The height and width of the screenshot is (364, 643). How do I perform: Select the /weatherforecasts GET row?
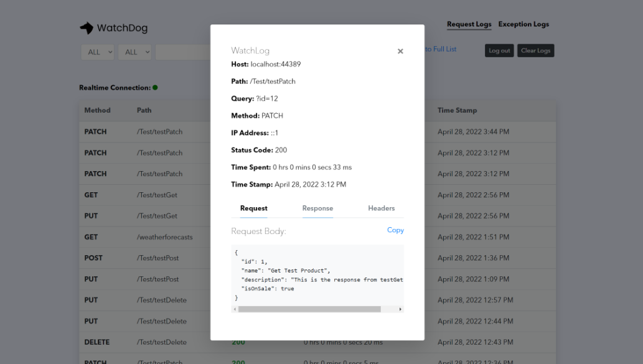(317, 237)
